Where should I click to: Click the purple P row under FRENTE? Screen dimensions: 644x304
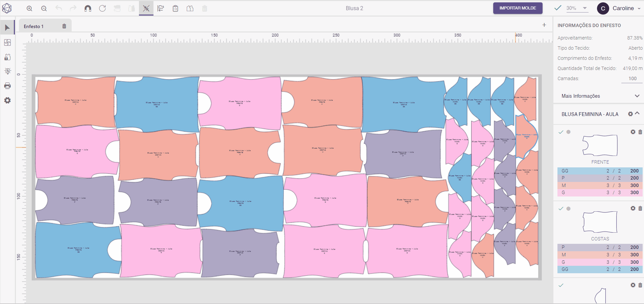tap(600, 178)
